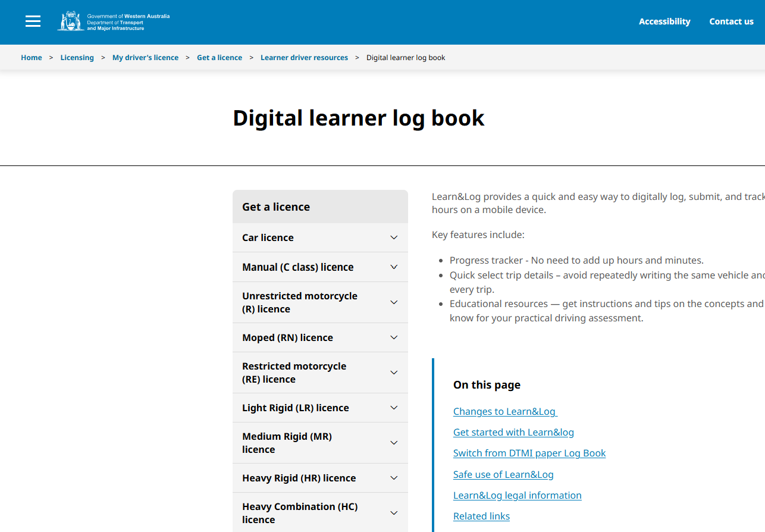Expand Heavy Combination (HC) licence chevron

(394, 513)
